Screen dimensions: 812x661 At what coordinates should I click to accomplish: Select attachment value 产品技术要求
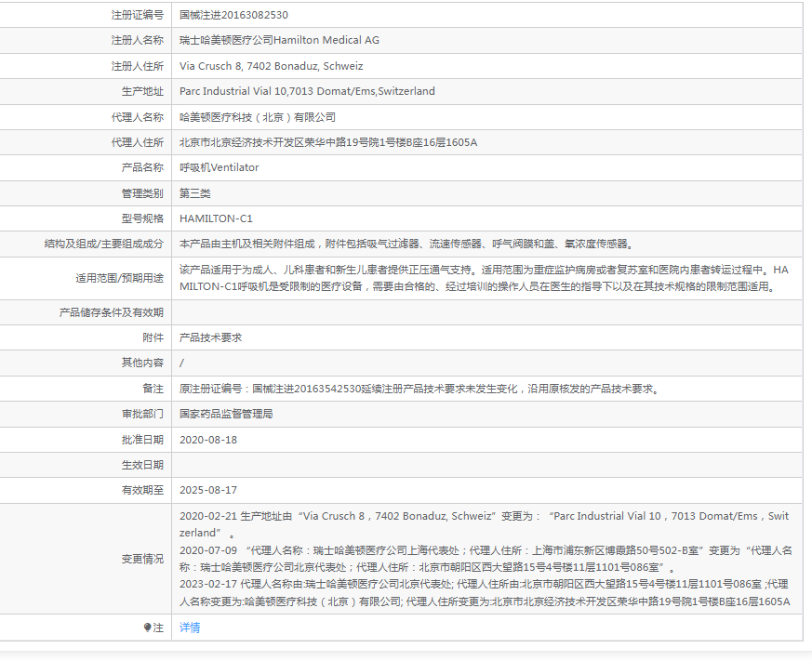pyautogui.click(x=210, y=337)
